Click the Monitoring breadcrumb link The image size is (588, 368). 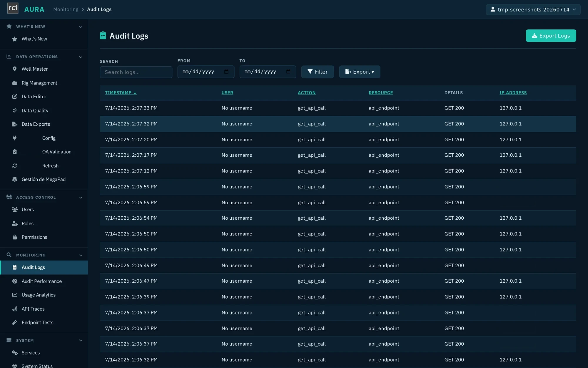pos(66,9)
